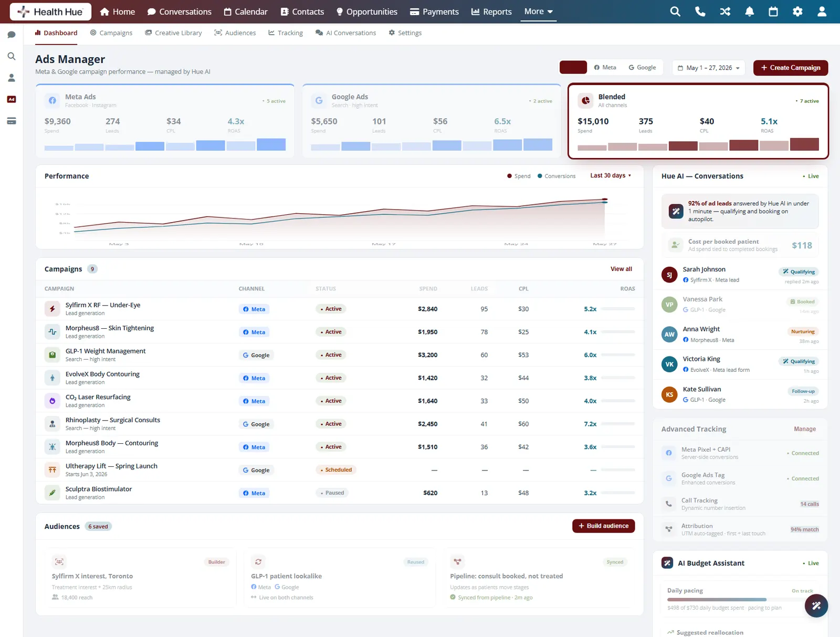Open the user profile icon in header
The height and width of the screenshot is (637, 840).
tap(822, 12)
